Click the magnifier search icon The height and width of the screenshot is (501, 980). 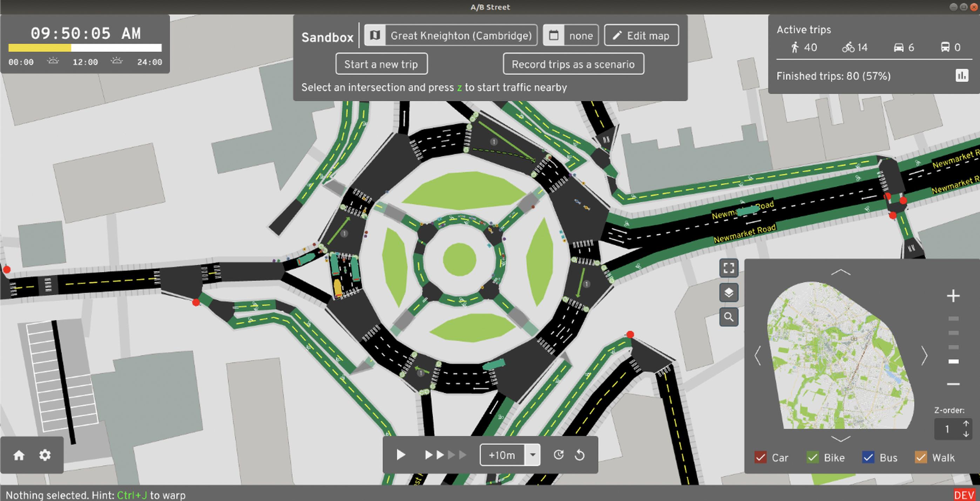[729, 317]
